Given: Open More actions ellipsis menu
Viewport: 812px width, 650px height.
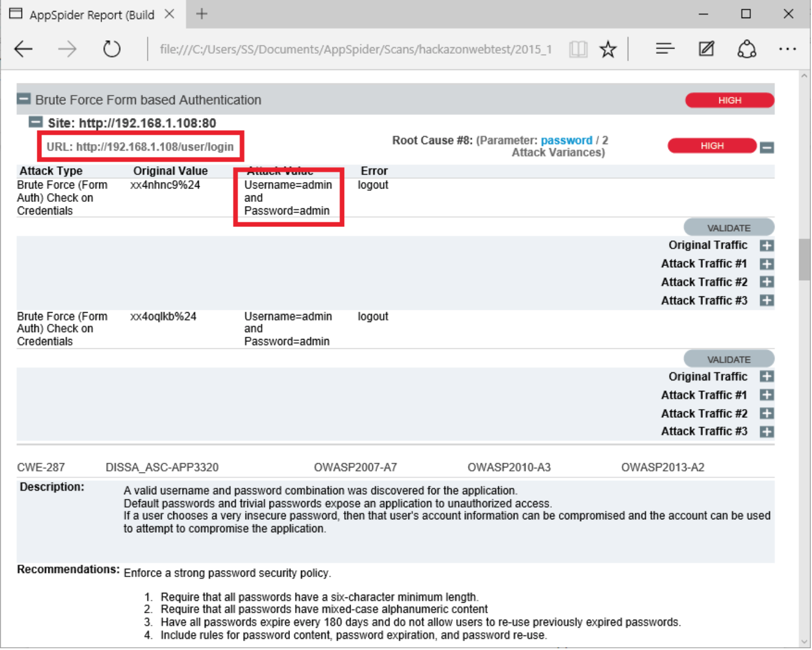Looking at the screenshot, I should (x=787, y=49).
